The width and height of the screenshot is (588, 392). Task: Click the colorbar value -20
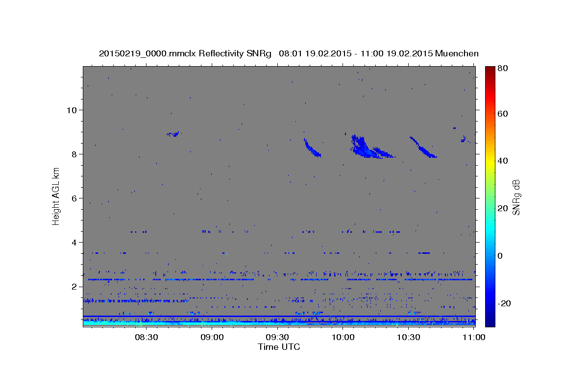(505, 303)
